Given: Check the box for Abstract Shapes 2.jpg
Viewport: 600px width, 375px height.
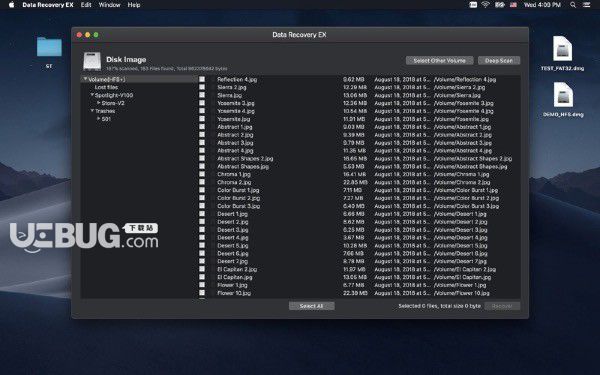Looking at the screenshot, I should coord(202,158).
